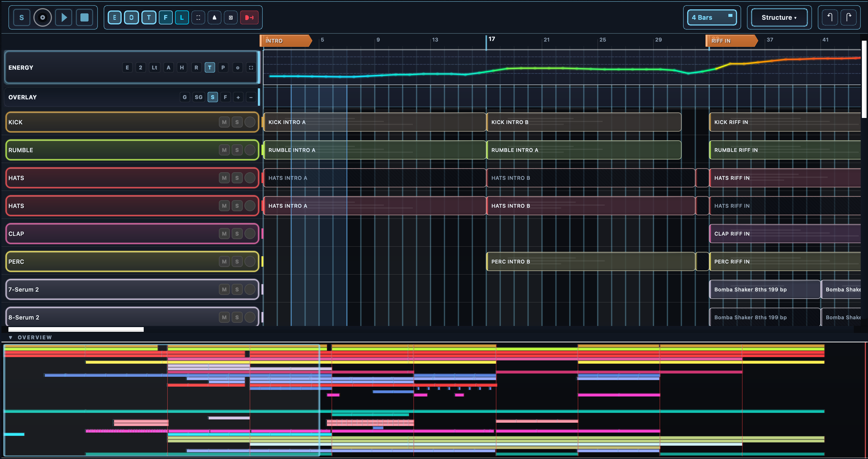Solo the RUMBLE track
868x459 pixels.
(x=237, y=150)
